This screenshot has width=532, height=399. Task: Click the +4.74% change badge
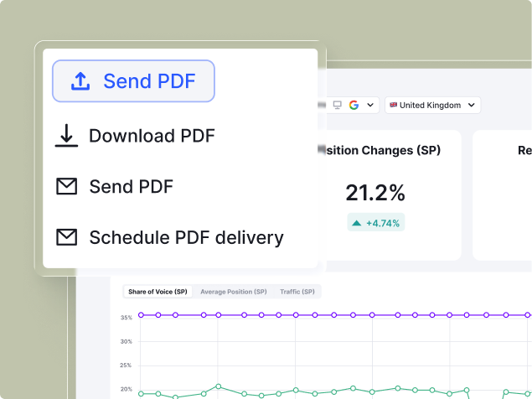coord(375,223)
